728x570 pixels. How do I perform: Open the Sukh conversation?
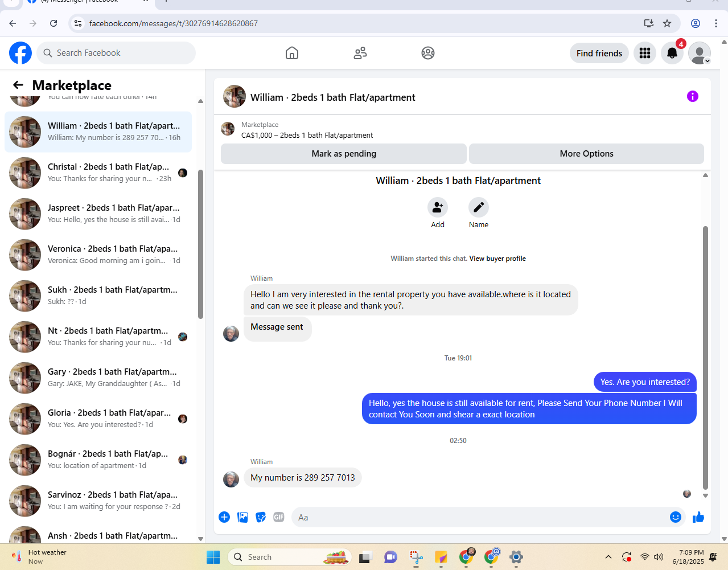98,296
